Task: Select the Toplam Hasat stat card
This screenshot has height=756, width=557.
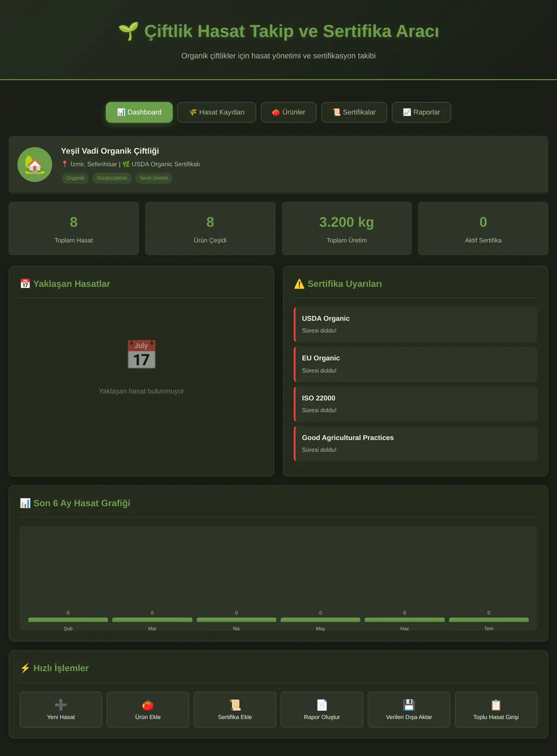Action: tap(74, 228)
